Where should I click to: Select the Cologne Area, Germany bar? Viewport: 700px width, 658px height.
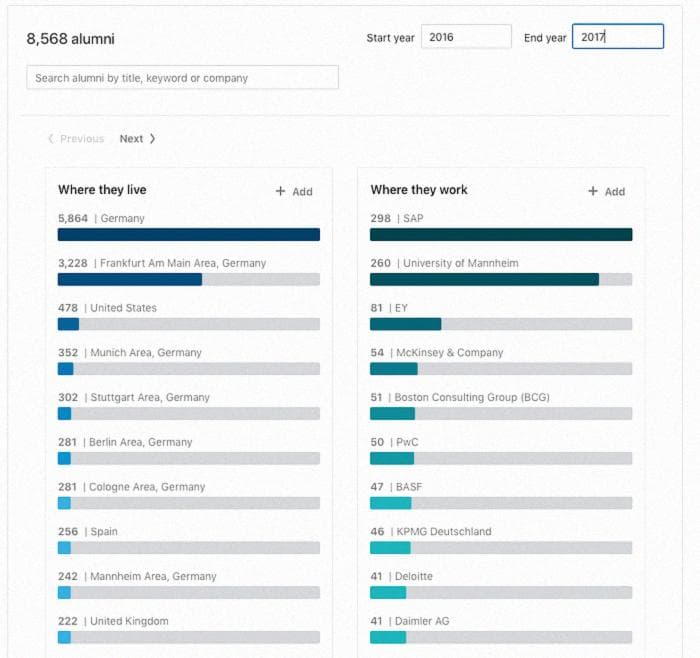(x=189, y=503)
